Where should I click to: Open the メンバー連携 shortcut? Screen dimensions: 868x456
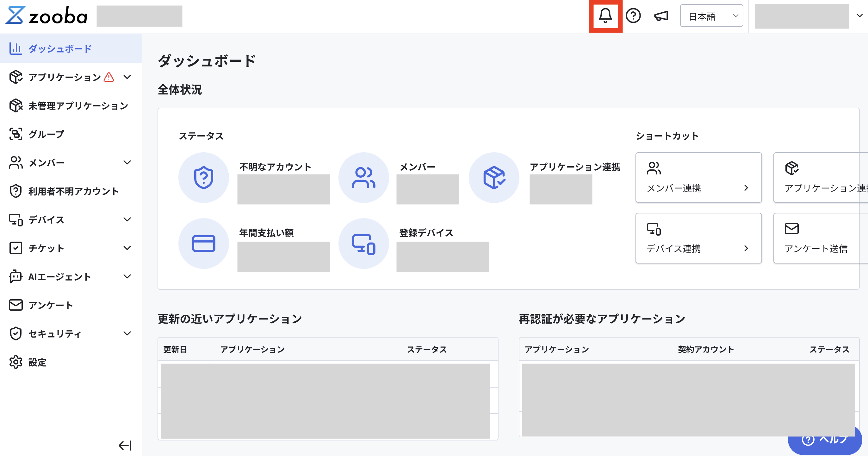coord(698,177)
